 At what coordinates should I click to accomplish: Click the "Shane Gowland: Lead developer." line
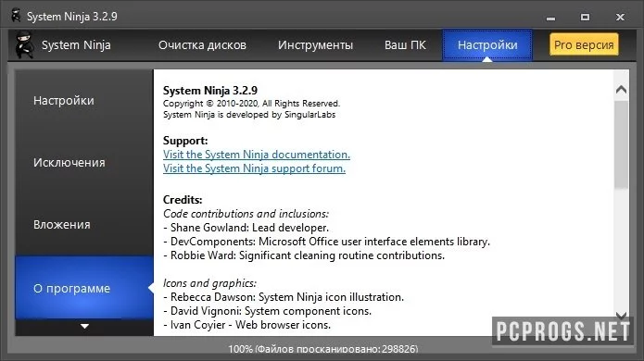[x=246, y=228]
